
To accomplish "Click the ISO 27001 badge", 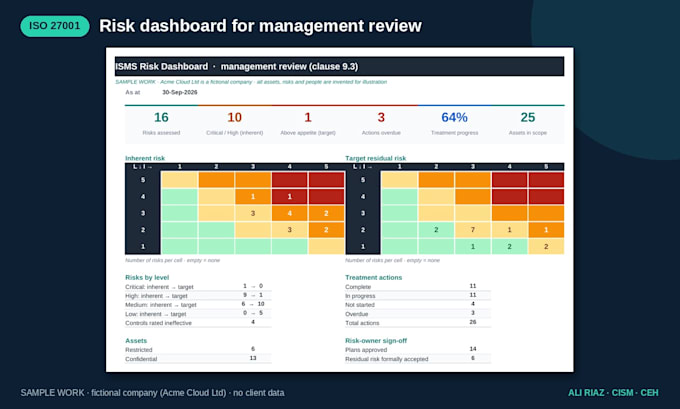I will point(55,26).
